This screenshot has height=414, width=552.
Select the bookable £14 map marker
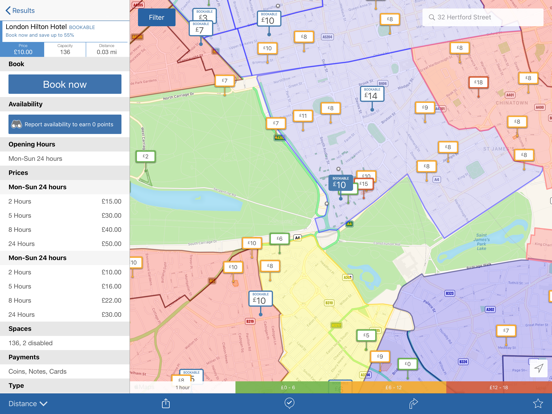click(x=372, y=94)
